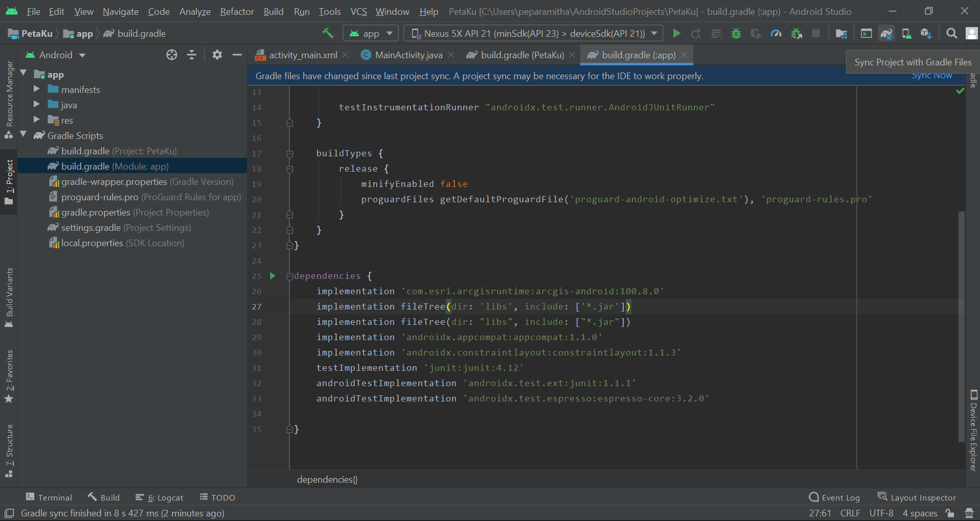
Task: Collapse all in the Project panel
Action: pos(192,55)
